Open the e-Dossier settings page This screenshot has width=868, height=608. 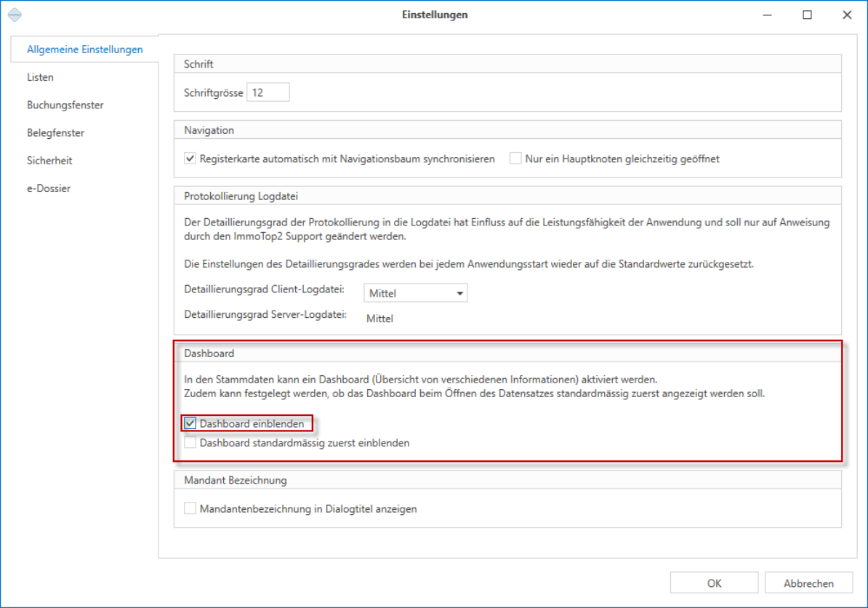(x=49, y=188)
